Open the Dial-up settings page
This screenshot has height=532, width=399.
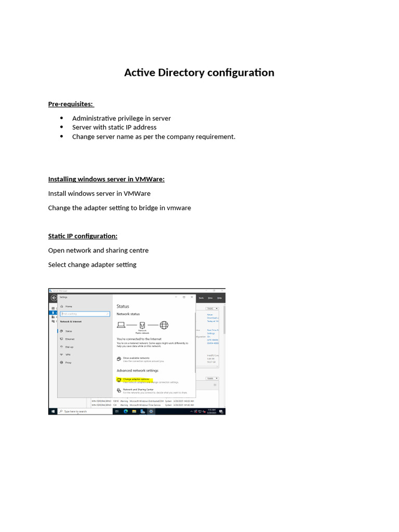(x=67, y=347)
